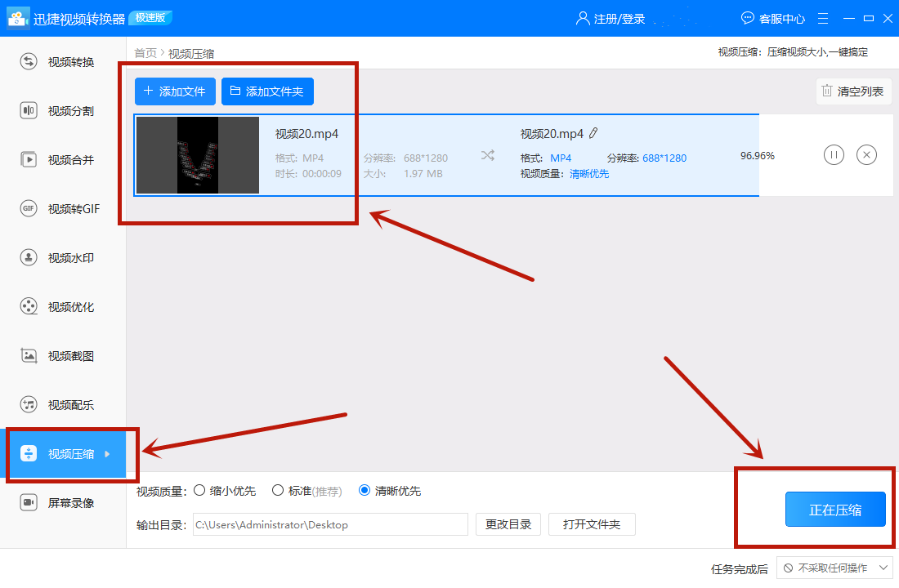Click the 迅捷视频转换器 app logo icon
The image size is (899, 588).
click(17, 18)
